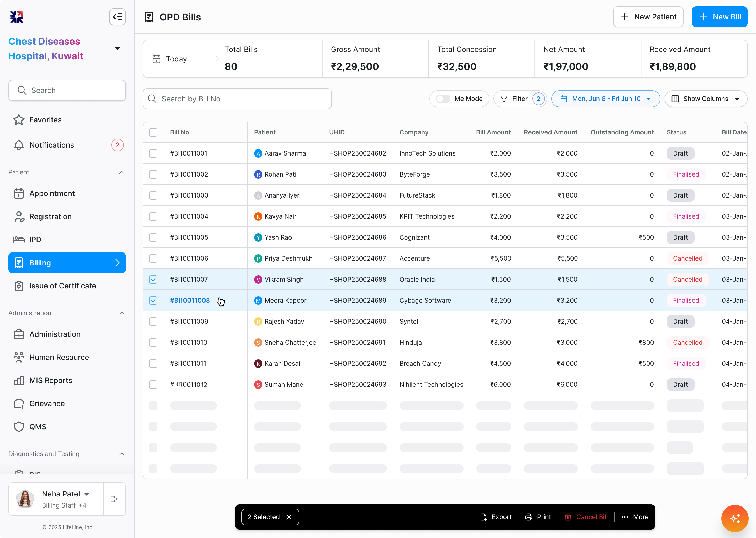Open the Appointment menu item
The image size is (756, 538).
[x=52, y=193]
